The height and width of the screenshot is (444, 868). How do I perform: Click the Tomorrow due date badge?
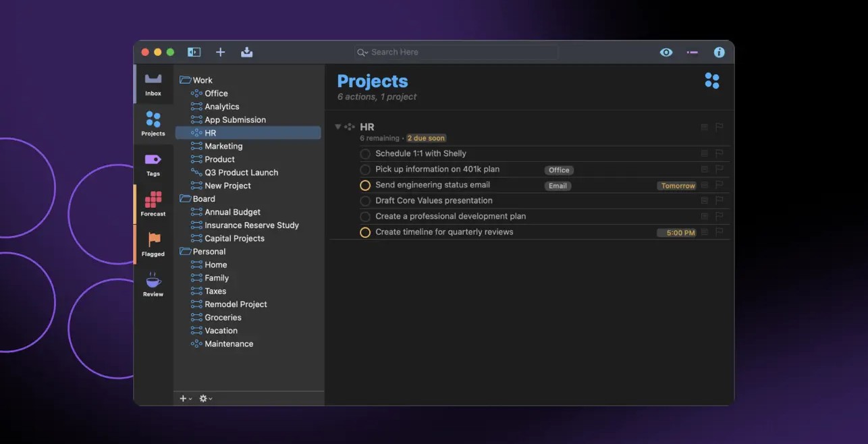(677, 186)
